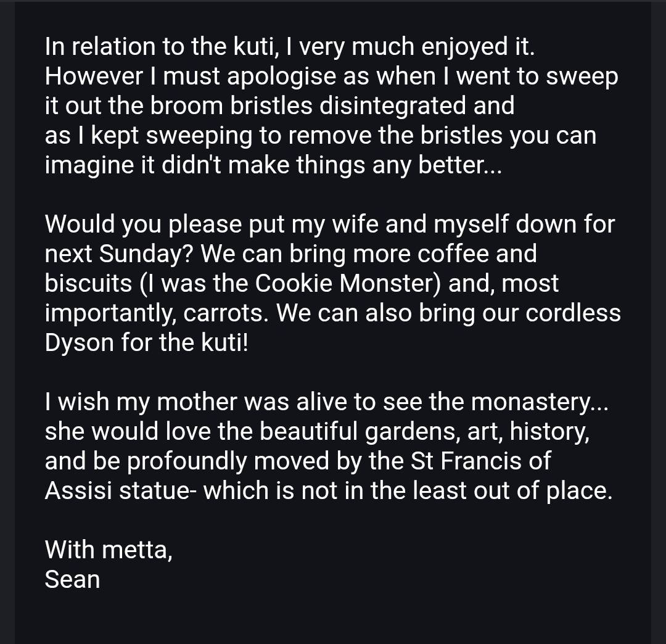The image size is (666, 644).
Task: Click the 'With metta,' closing line
Action: [109, 549]
